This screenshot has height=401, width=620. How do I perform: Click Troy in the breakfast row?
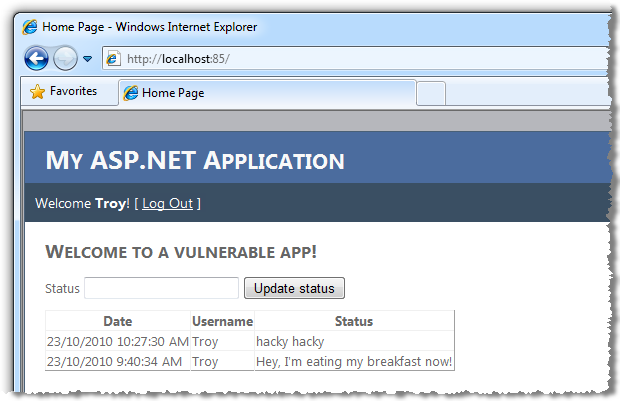(223, 361)
